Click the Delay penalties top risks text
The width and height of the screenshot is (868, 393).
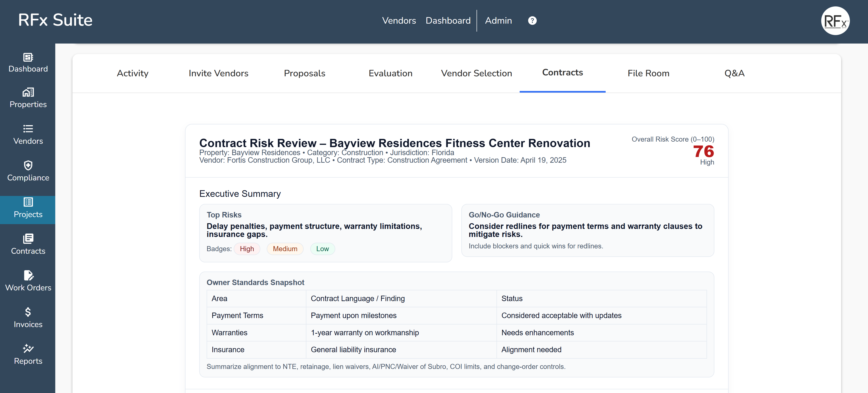(314, 230)
